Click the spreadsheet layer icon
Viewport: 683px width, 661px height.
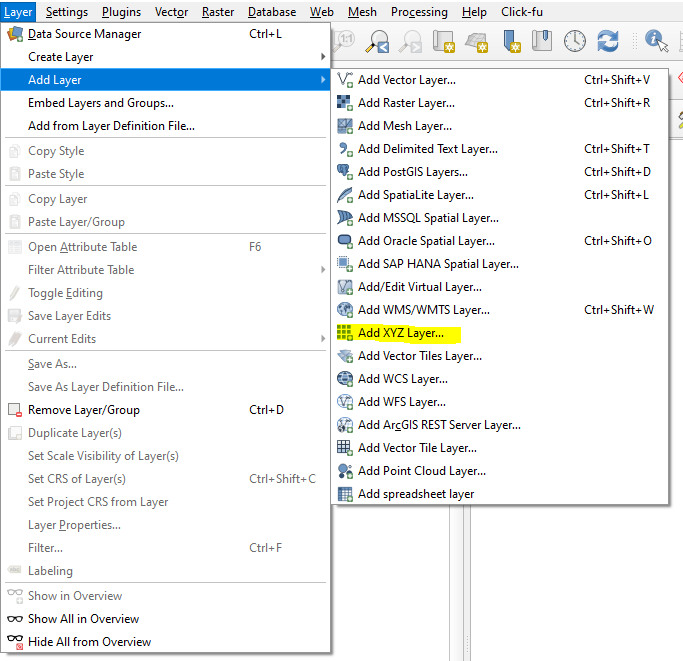[345, 494]
